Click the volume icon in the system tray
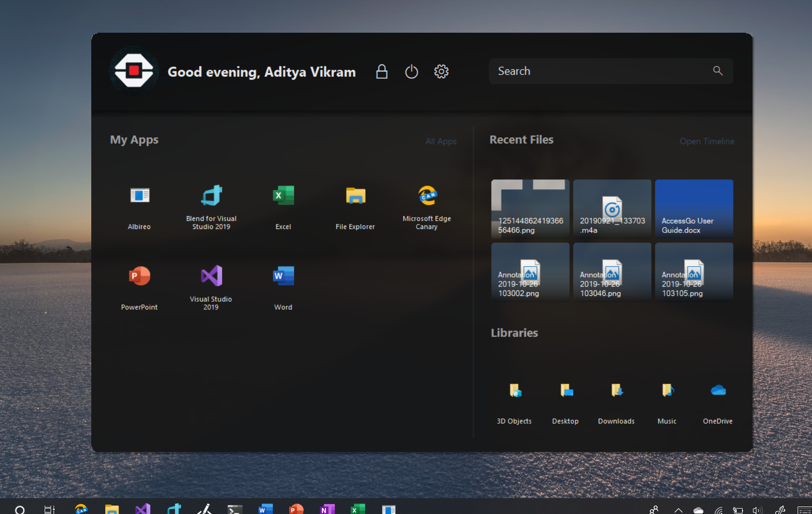Image resolution: width=812 pixels, height=514 pixels. click(757, 510)
